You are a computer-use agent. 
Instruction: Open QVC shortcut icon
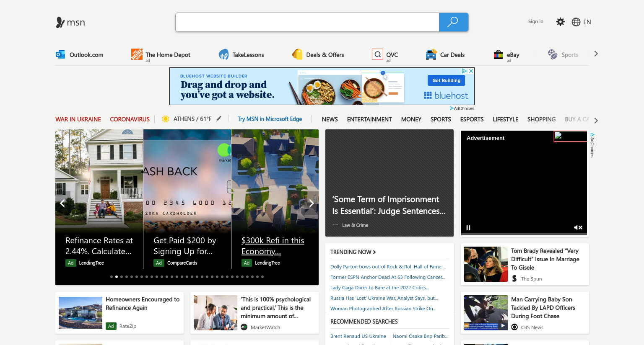pos(377,54)
